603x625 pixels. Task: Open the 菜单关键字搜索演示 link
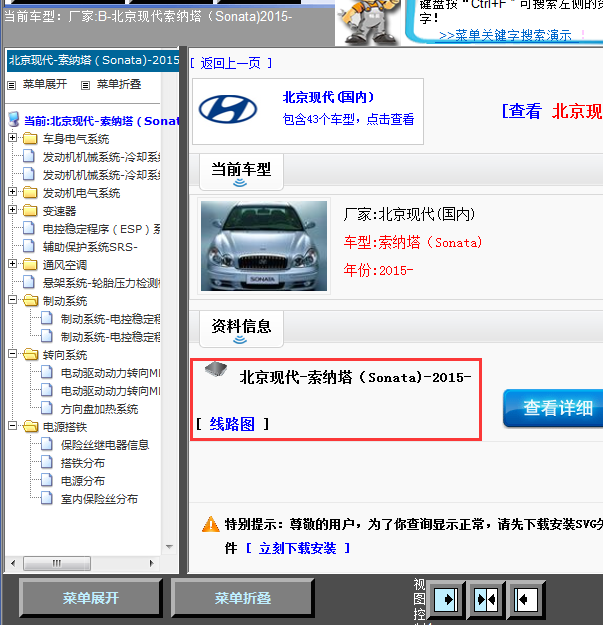[x=505, y=35]
